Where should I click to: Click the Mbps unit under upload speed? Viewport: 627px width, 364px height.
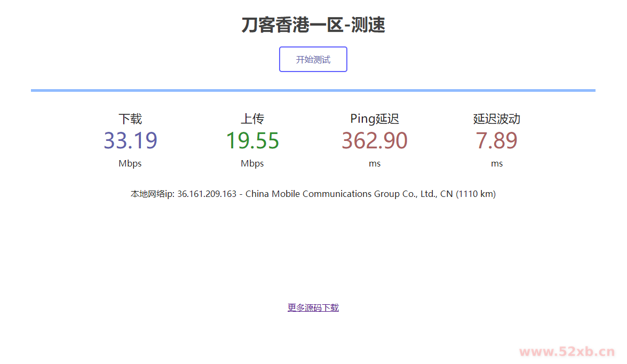[252, 163]
